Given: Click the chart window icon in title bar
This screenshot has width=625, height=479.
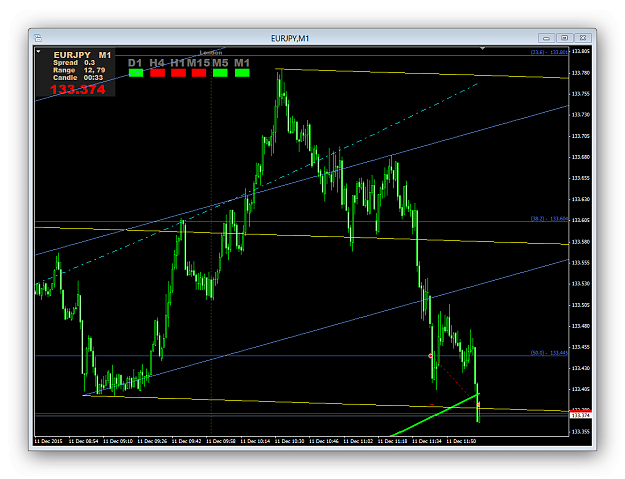Looking at the screenshot, I should click(x=38, y=38).
